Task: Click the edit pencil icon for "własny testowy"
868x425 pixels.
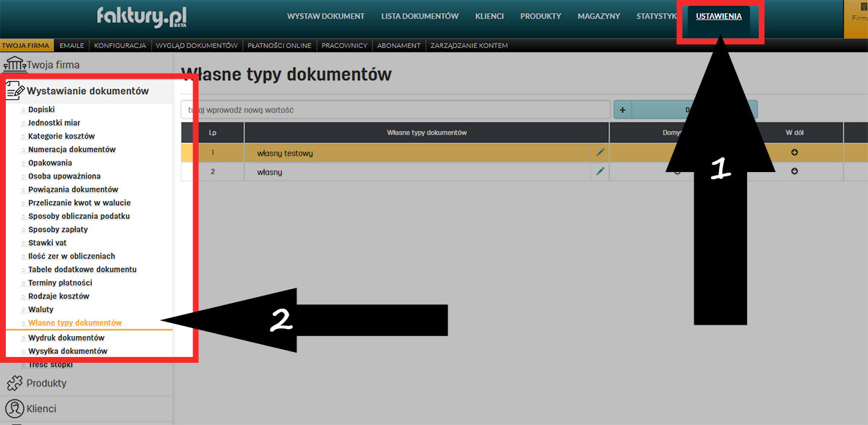Action: click(599, 153)
